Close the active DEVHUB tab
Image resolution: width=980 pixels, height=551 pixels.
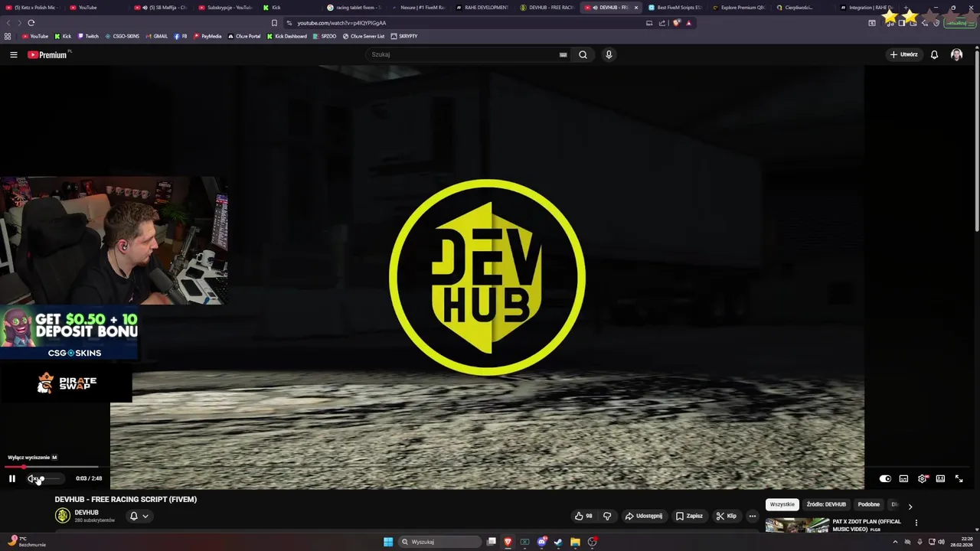pos(635,8)
